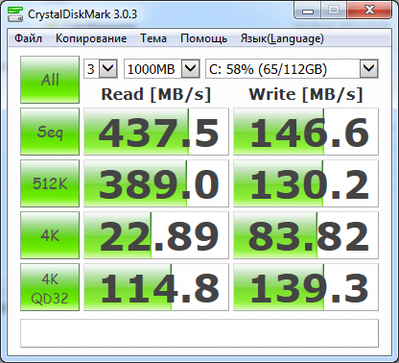Select the 4K QD32 write result 139.3
This screenshot has width=399, height=363.
(x=306, y=287)
